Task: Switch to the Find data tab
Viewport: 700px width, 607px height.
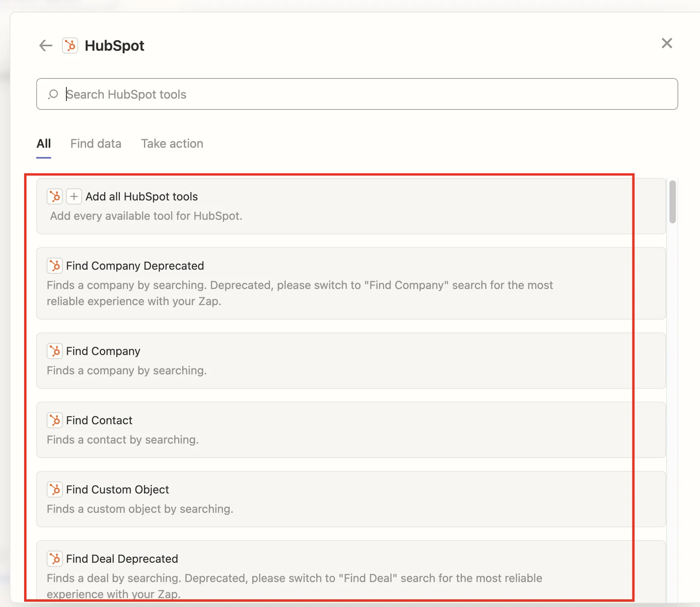Action: [96, 144]
